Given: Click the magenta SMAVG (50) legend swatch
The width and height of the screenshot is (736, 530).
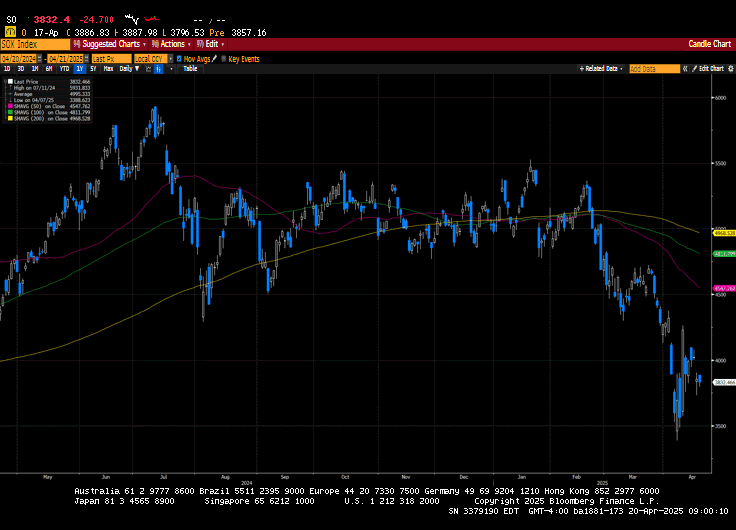Looking at the screenshot, I should pos(10,107).
